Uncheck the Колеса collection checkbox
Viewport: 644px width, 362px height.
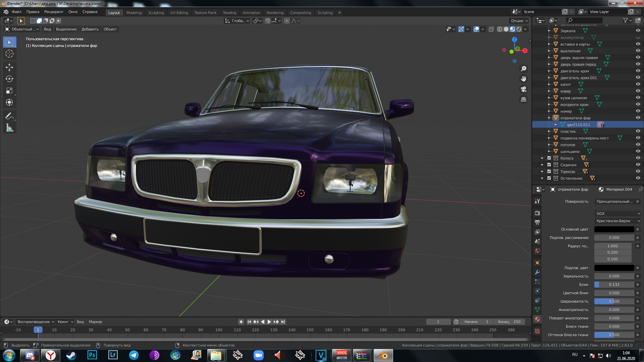click(549, 158)
